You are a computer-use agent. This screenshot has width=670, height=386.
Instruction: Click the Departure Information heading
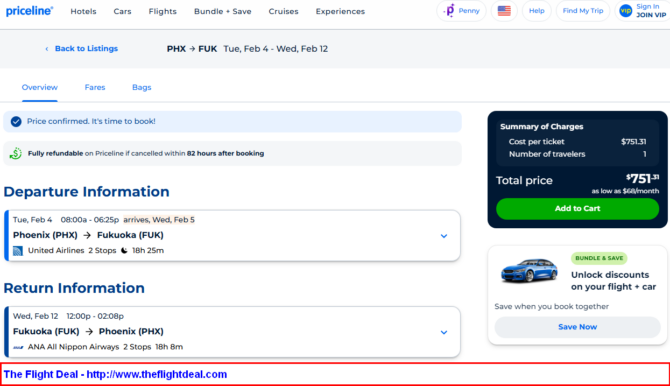click(86, 192)
